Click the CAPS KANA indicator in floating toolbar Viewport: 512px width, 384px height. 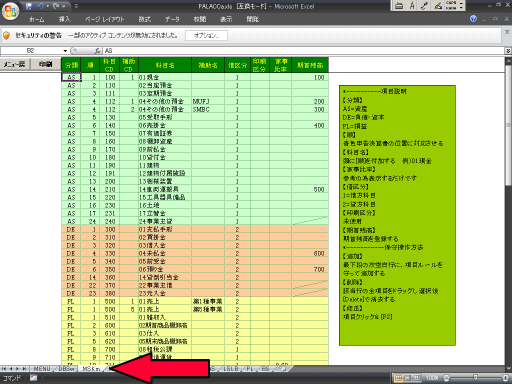coord(451,5)
